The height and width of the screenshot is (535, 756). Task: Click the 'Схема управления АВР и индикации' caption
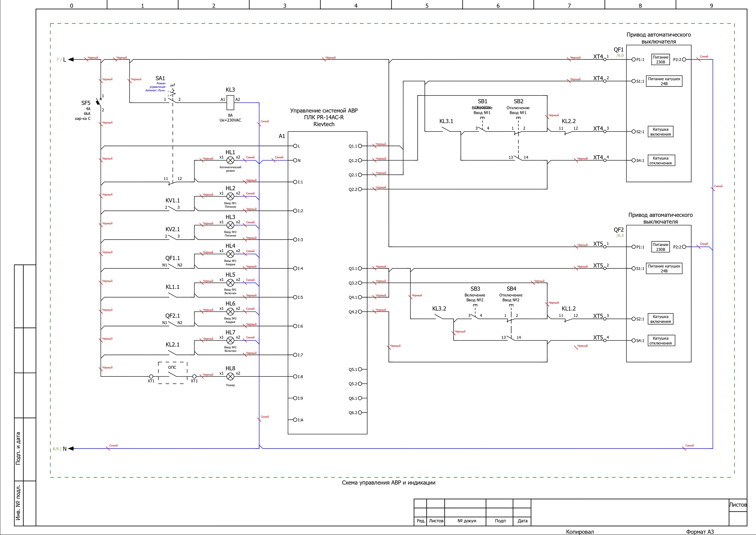click(388, 483)
